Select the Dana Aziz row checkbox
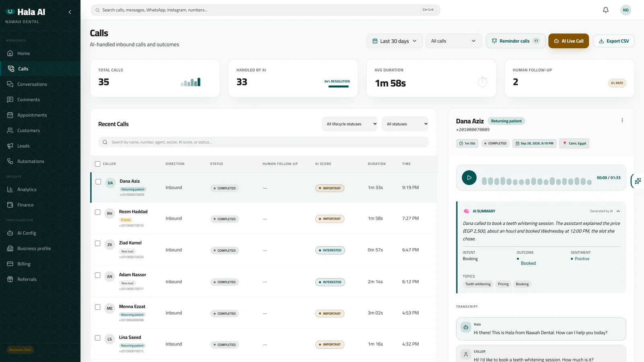The height and width of the screenshot is (362, 644). 98,182
